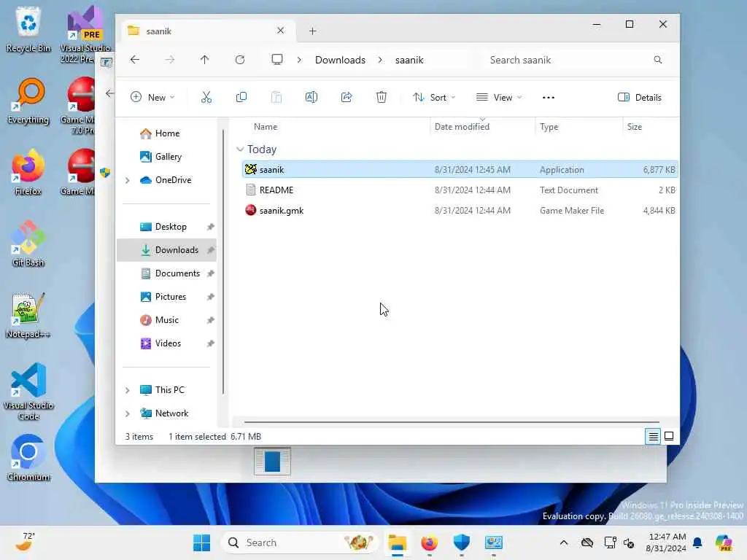
Task: Open File Explorer from the taskbar
Action: (397, 542)
